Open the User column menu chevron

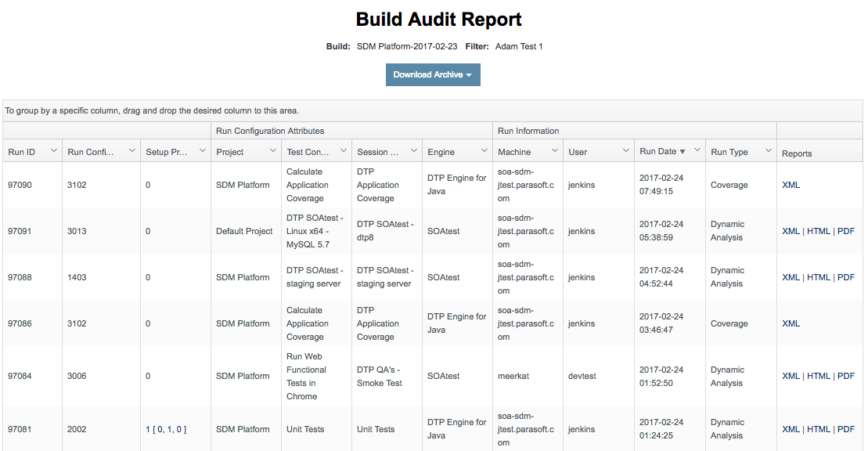click(x=626, y=150)
